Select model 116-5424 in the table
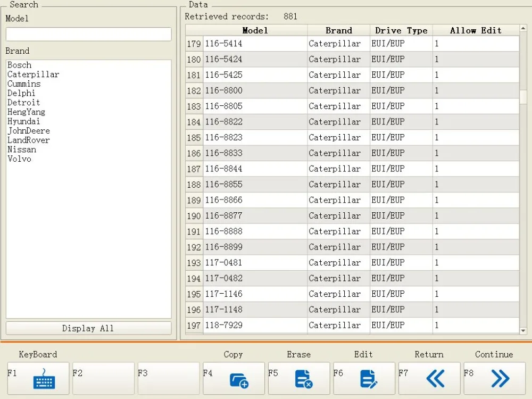532x399 pixels. click(255, 60)
